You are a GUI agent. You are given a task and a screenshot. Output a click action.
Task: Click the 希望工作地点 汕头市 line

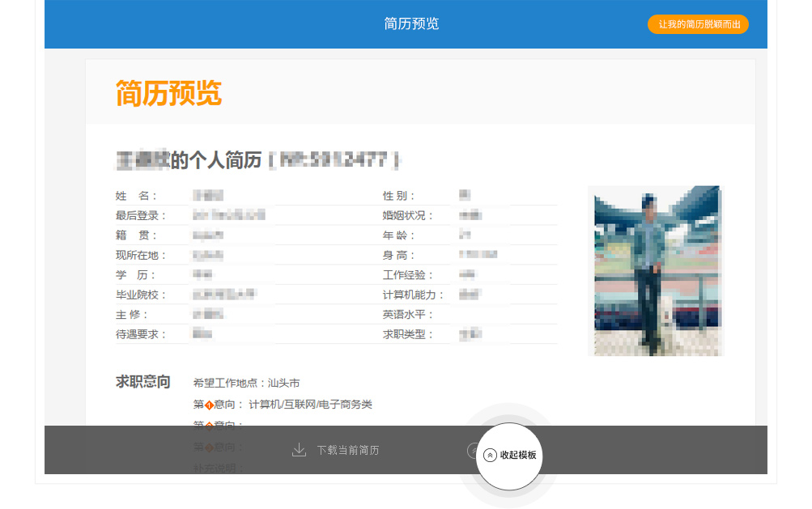246,384
